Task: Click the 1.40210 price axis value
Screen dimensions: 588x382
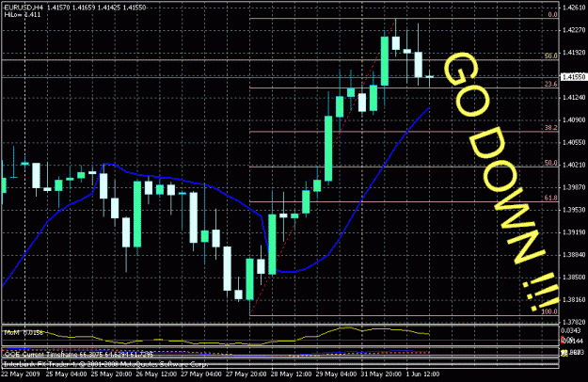Action: tap(574, 165)
